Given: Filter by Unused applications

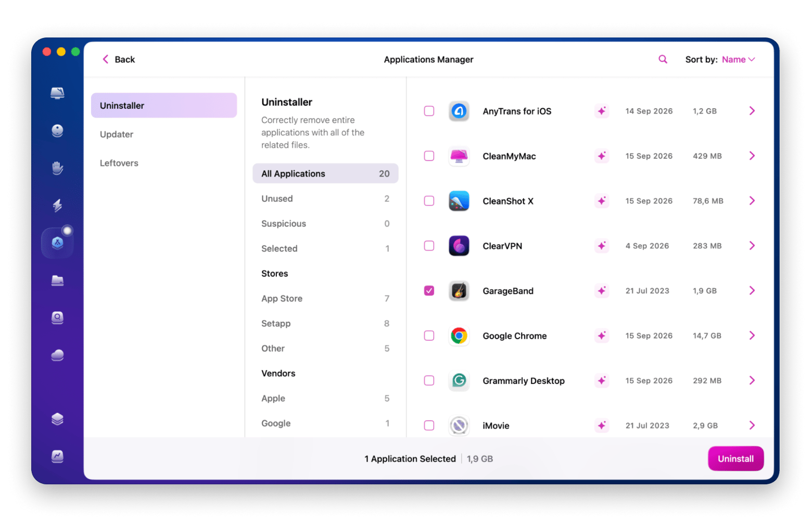Looking at the screenshot, I should tap(325, 198).
